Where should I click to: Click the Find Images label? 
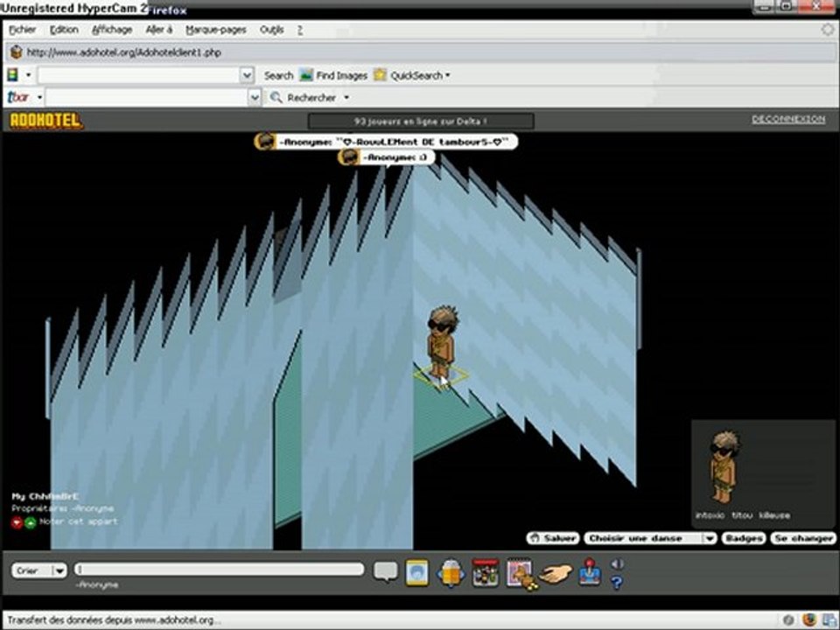point(342,75)
